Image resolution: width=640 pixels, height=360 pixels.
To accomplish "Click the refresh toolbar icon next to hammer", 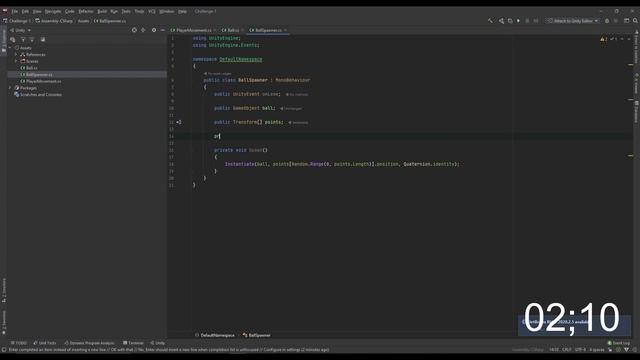I will click(510, 21).
